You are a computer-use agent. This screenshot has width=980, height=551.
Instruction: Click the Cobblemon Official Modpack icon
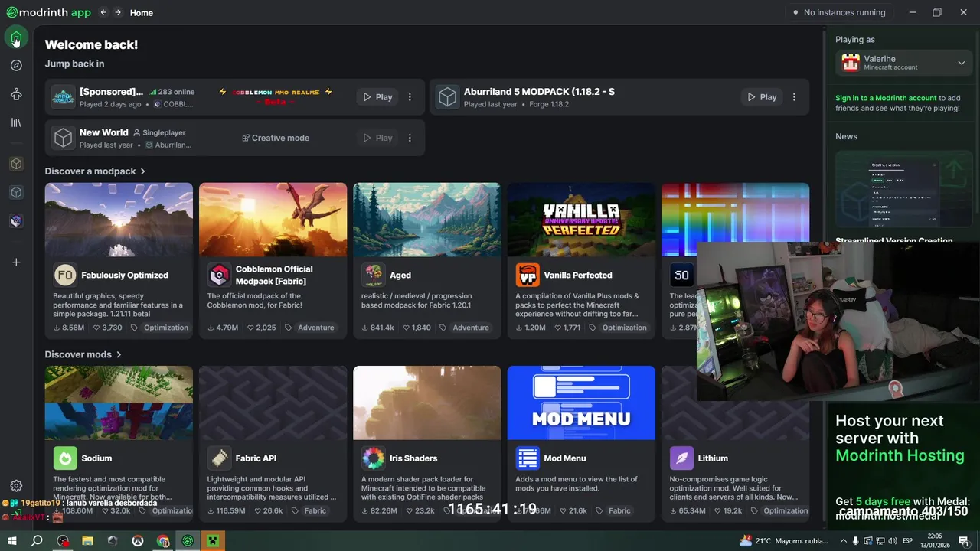click(x=220, y=275)
